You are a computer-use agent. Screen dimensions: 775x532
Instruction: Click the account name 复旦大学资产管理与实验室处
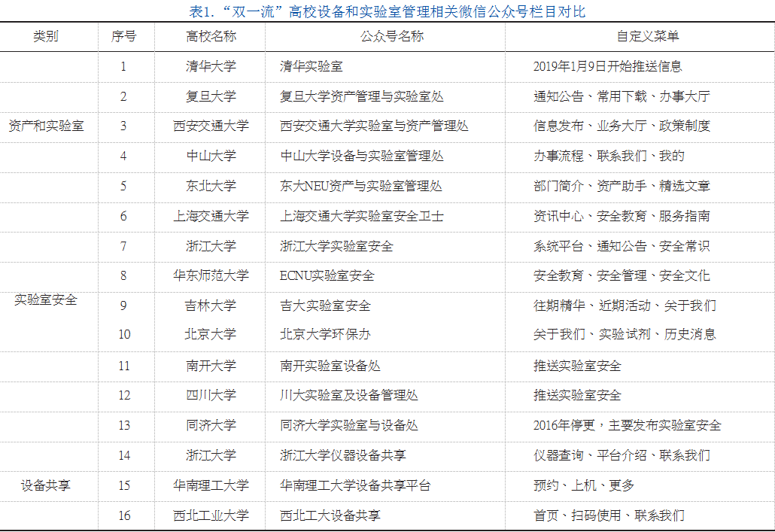click(x=362, y=96)
